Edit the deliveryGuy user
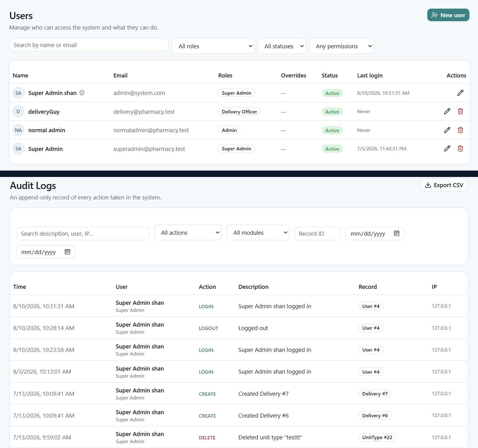The height and width of the screenshot is (448, 478). click(x=447, y=111)
